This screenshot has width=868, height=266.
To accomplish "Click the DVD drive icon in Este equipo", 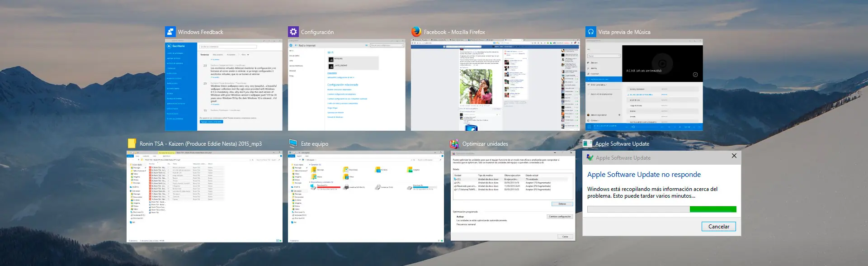I will coord(346,187).
